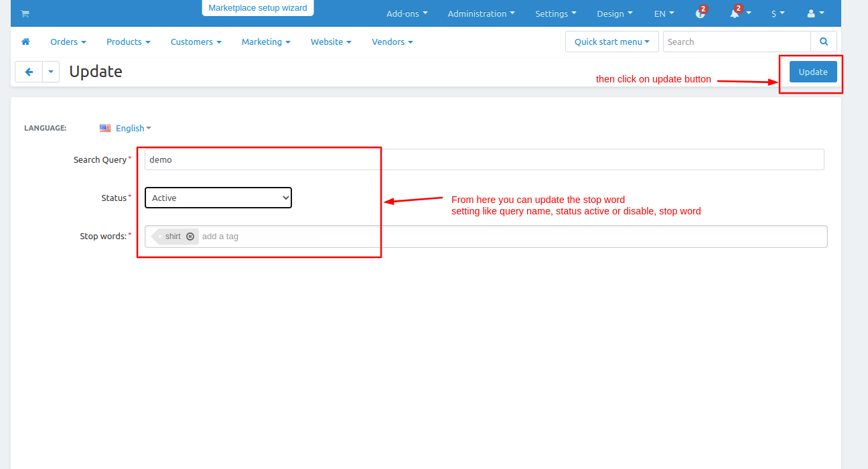
Task: Remove the 'shirt' stop word tag
Action: [190, 237]
